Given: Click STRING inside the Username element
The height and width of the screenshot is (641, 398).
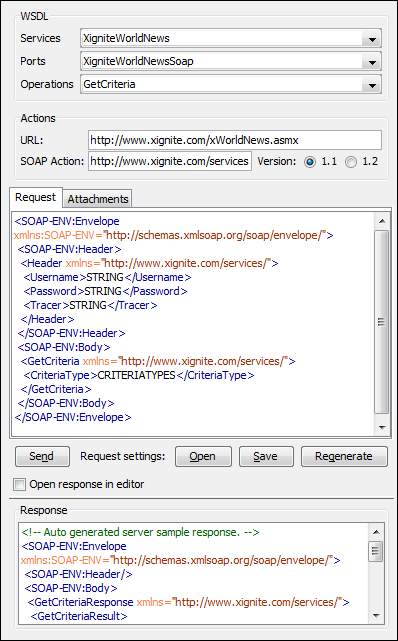Looking at the screenshot, I should [x=105, y=277].
